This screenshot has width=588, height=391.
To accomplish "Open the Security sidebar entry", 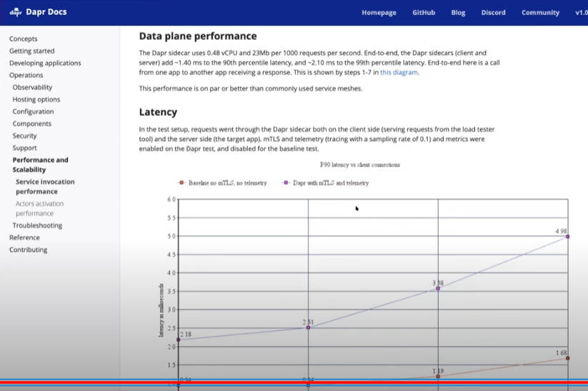I will coord(24,136).
